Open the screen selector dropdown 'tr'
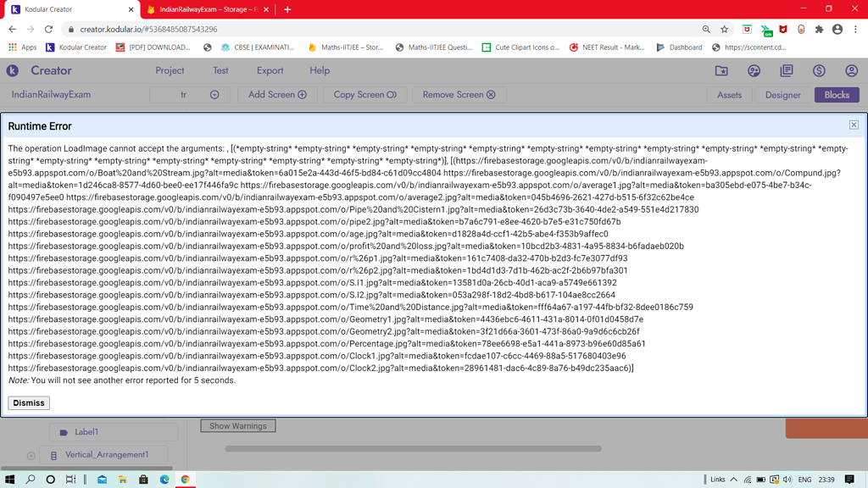This screenshot has width=868, height=488. point(189,95)
